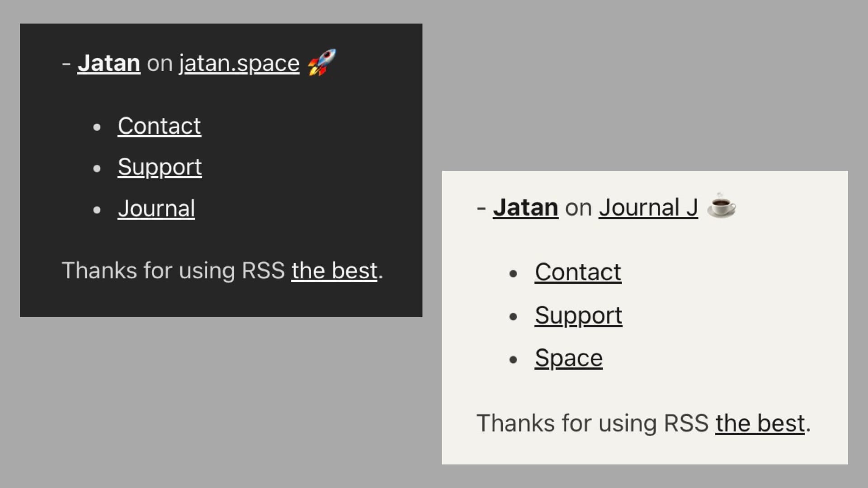Click 'Thanks for using RSS' text in dark panel

[173, 271]
